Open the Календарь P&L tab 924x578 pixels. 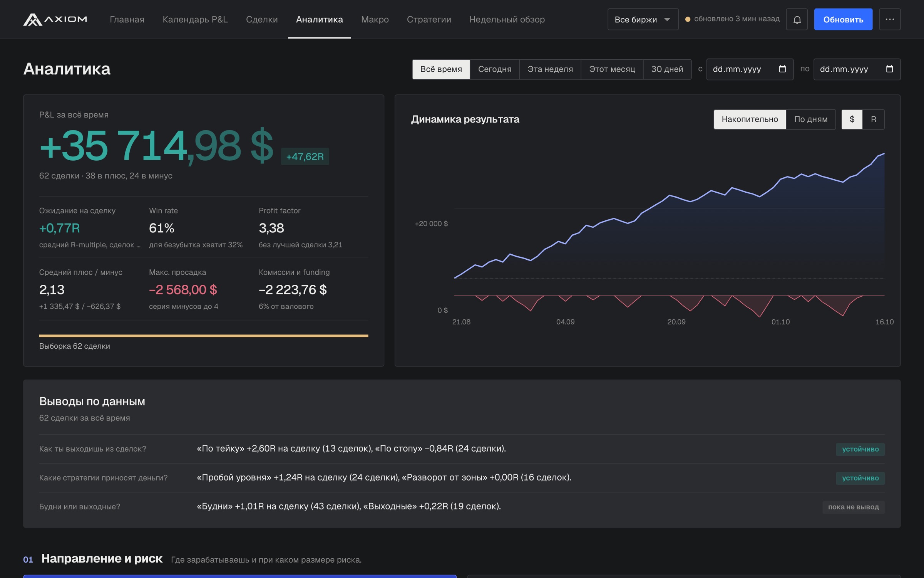coord(195,19)
